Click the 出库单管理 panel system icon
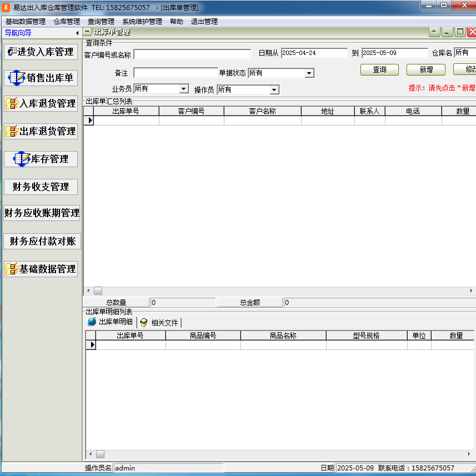476x476 pixels. pyautogui.click(x=87, y=32)
